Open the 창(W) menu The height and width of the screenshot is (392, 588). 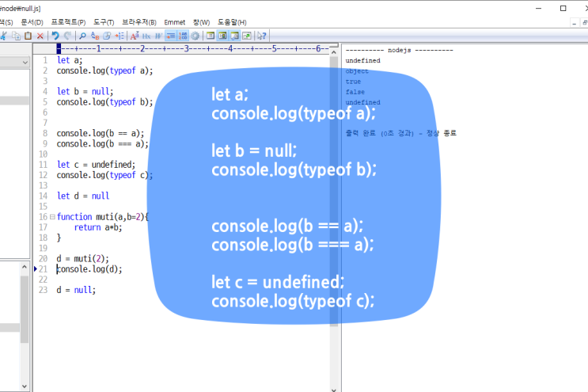click(201, 22)
